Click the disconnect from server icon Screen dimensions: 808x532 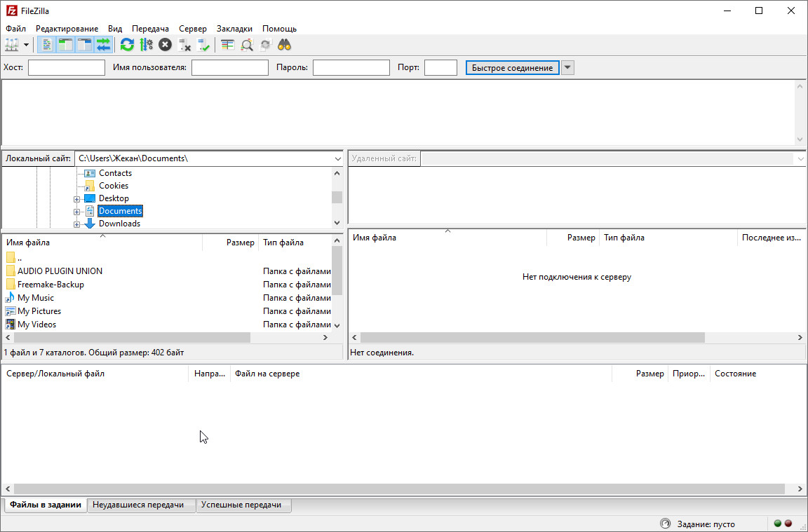coord(184,45)
